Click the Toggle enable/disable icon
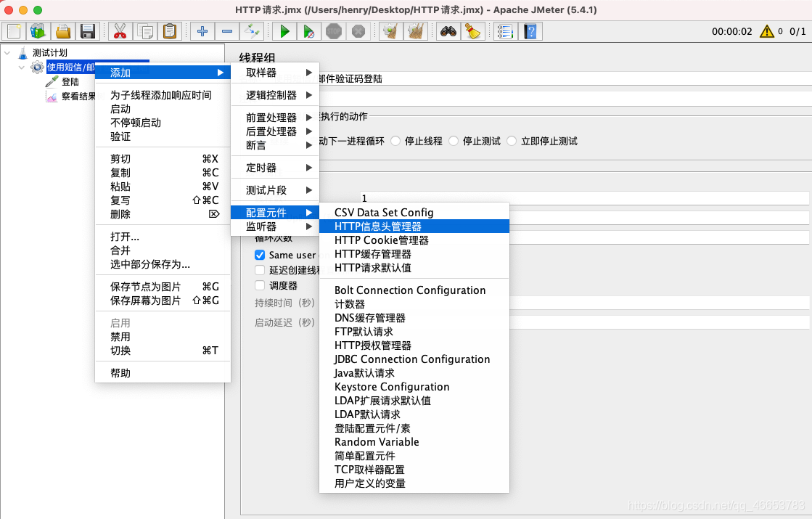 point(252,32)
